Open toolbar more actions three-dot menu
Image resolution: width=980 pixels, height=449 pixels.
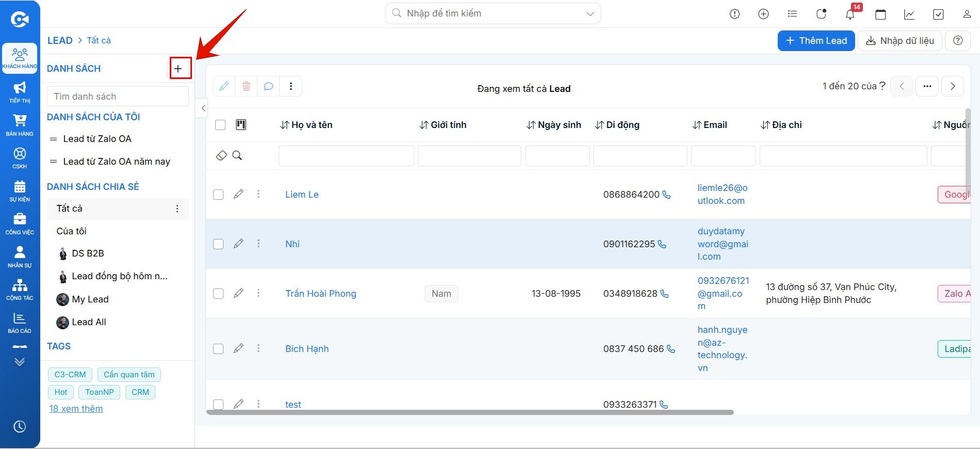point(291,86)
